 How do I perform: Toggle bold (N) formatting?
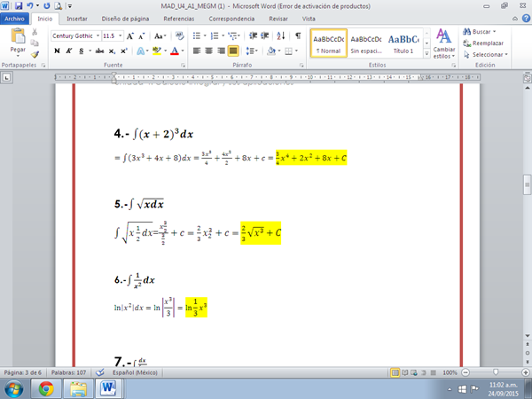(57, 51)
